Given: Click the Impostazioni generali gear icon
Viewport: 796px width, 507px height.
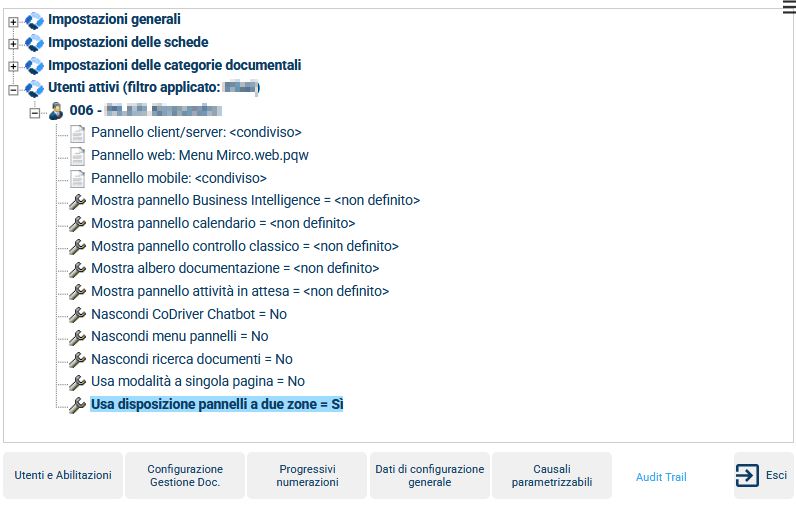Looking at the screenshot, I should (35, 20).
